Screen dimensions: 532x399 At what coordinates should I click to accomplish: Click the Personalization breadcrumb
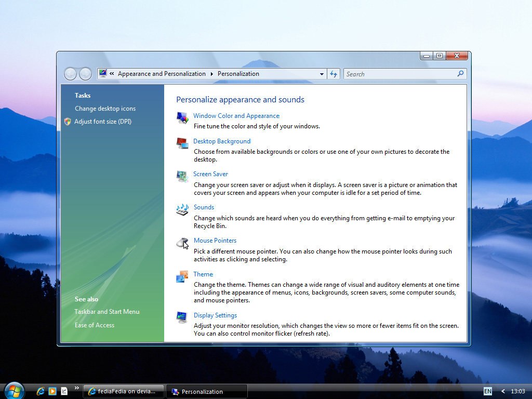pos(238,74)
